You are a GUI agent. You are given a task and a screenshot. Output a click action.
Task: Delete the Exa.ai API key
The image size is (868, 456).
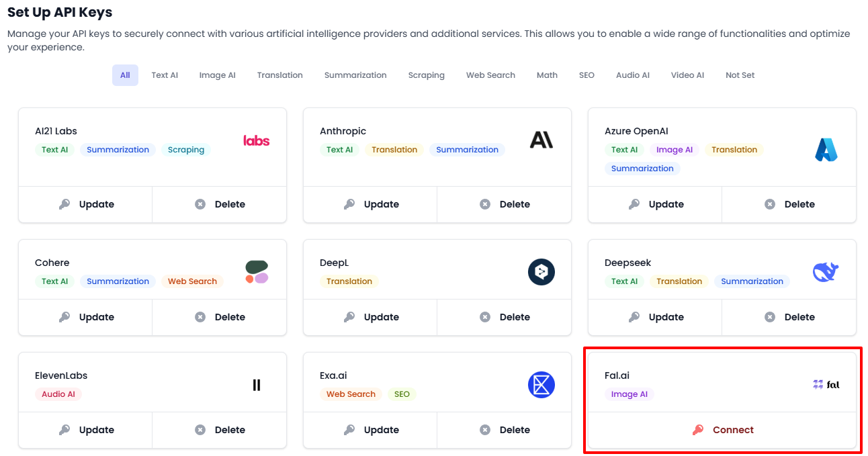(505, 430)
